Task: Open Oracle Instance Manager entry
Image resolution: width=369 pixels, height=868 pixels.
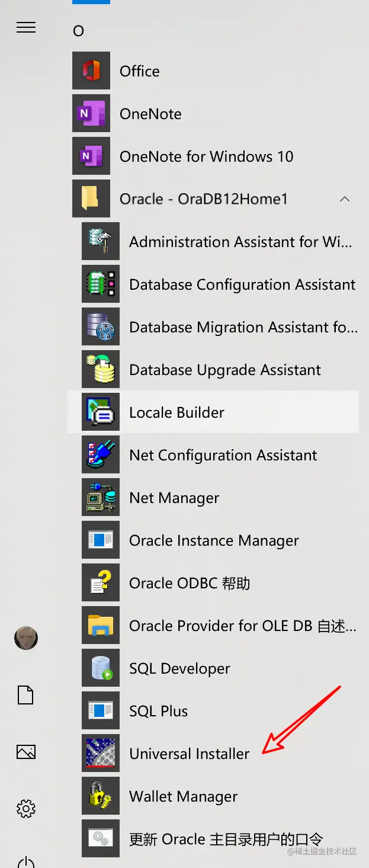Action: coord(214,540)
